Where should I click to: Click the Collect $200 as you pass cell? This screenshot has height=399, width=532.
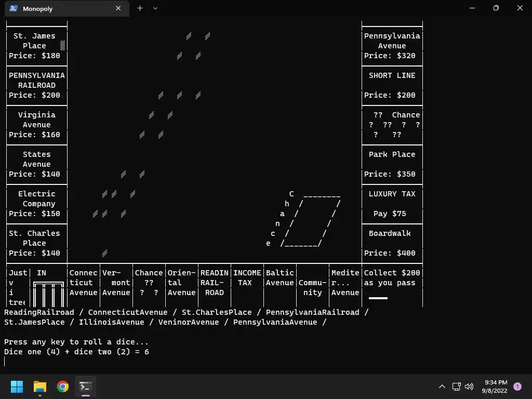392,285
